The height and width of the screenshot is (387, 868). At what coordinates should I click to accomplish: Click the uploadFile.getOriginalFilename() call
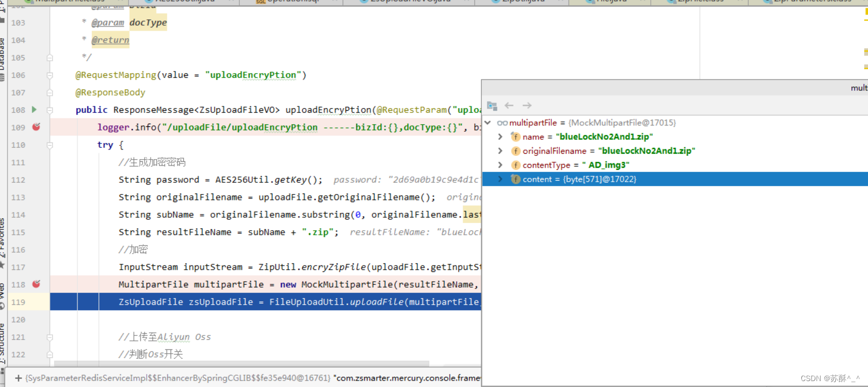pos(344,197)
